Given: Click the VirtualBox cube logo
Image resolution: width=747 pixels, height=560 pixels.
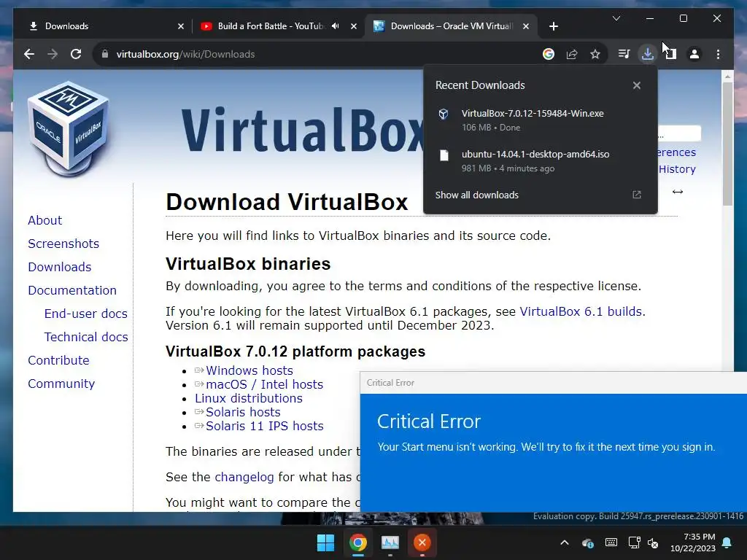Looking at the screenshot, I should click(69, 128).
